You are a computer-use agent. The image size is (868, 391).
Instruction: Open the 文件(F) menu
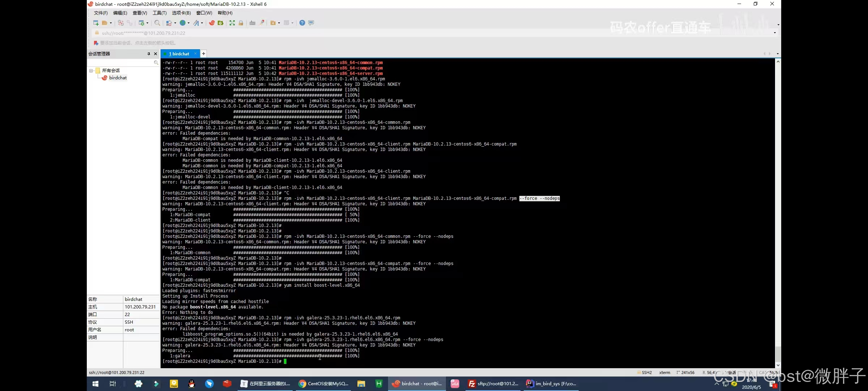[x=101, y=13]
